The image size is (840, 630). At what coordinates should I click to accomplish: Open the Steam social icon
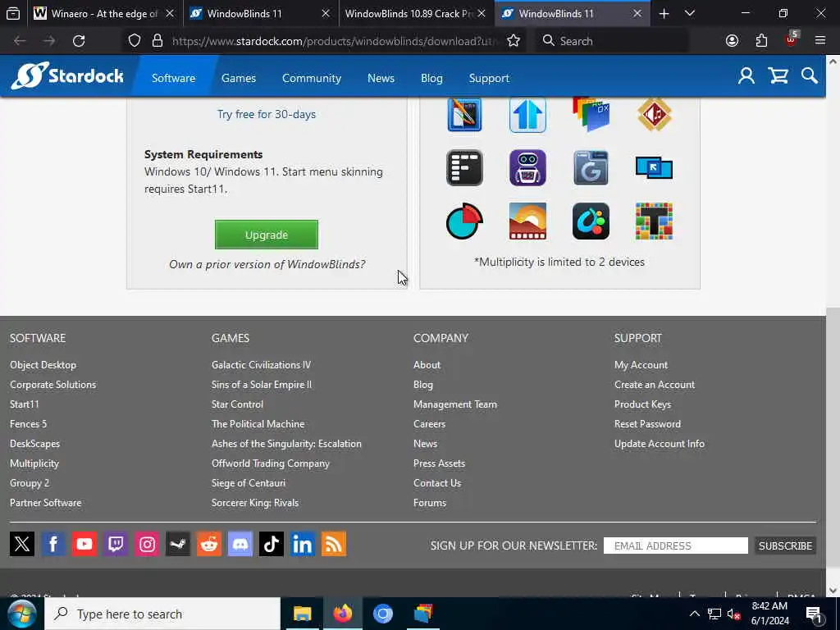[178, 544]
